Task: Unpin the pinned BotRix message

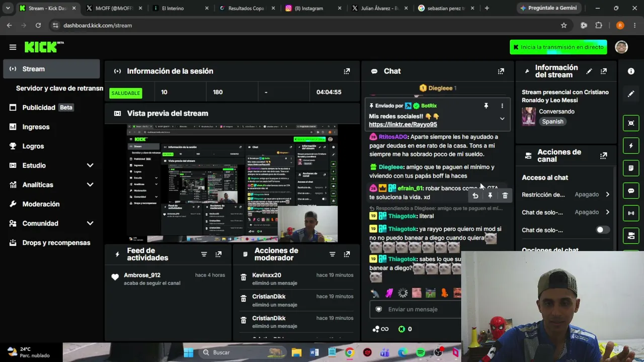Action: [486, 106]
